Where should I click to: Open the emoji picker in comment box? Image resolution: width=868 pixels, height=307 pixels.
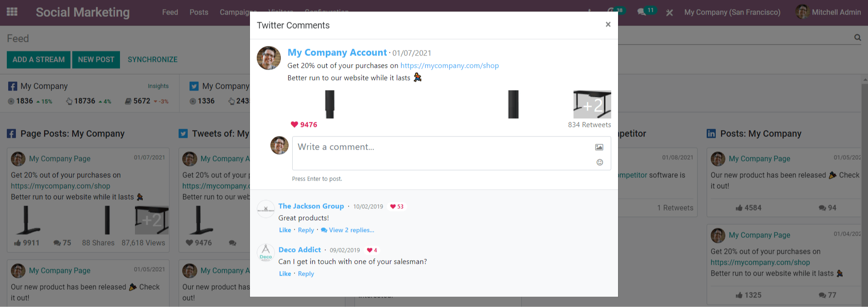(x=599, y=162)
